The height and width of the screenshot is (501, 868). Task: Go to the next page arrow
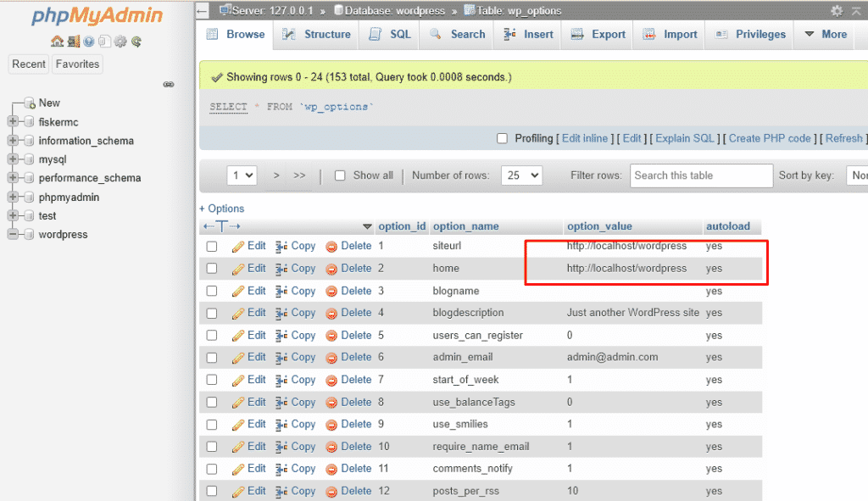[x=276, y=175]
